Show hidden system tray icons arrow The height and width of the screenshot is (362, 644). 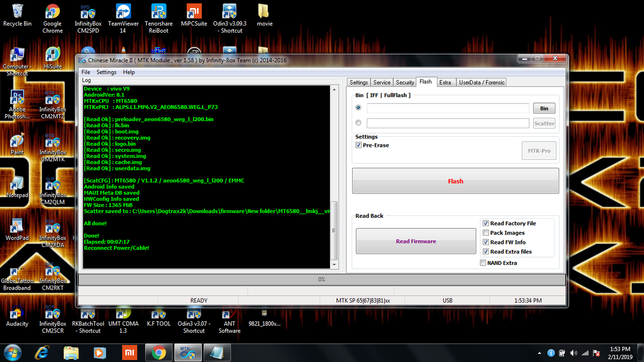pyautogui.click(x=539, y=353)
